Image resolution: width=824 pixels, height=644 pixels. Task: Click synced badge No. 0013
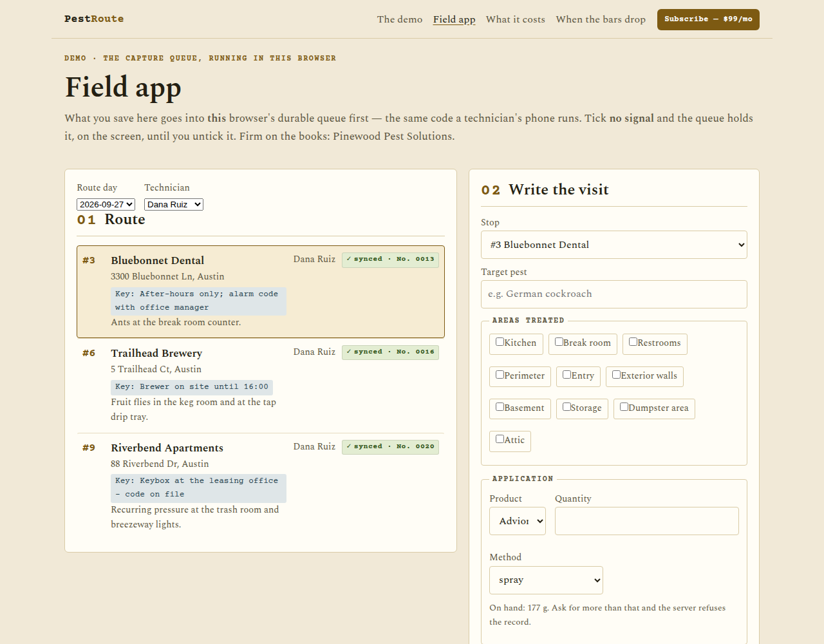click(x=390, y=260)
